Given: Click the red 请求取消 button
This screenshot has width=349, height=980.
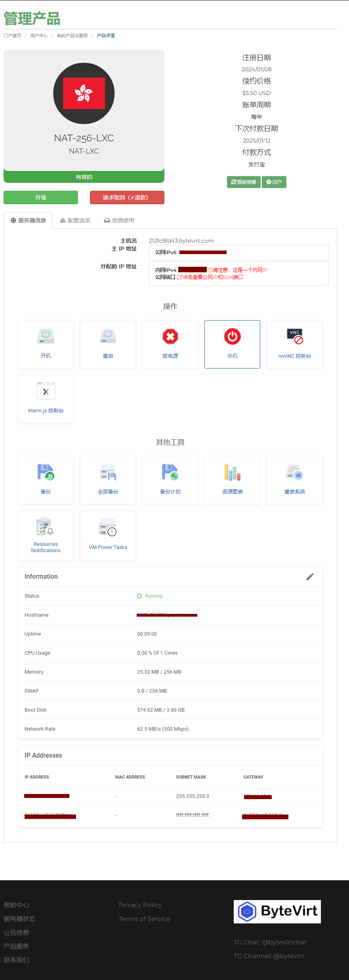Looking at the screenshot, I should point(127,198).
